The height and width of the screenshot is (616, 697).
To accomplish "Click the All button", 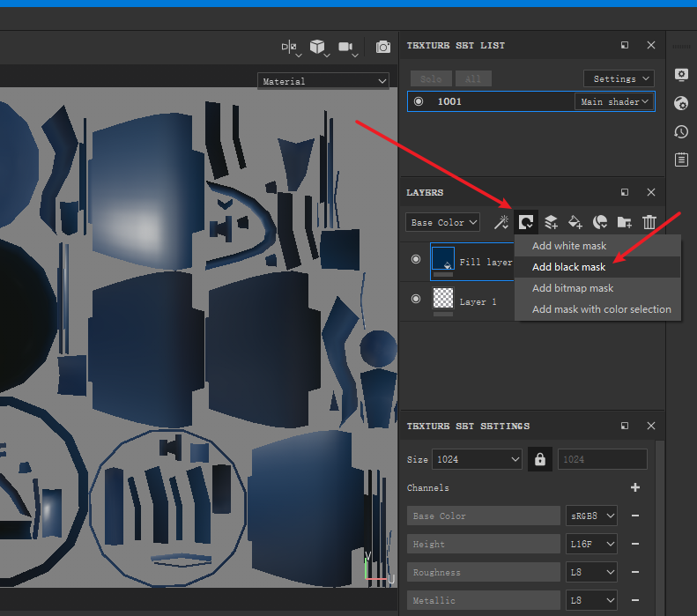I will point(473,78).
